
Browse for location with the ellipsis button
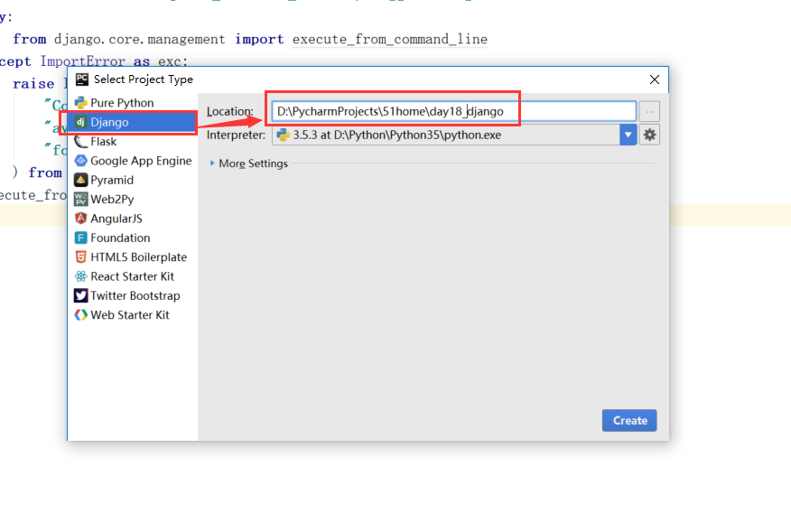click(x=650, y=111)
